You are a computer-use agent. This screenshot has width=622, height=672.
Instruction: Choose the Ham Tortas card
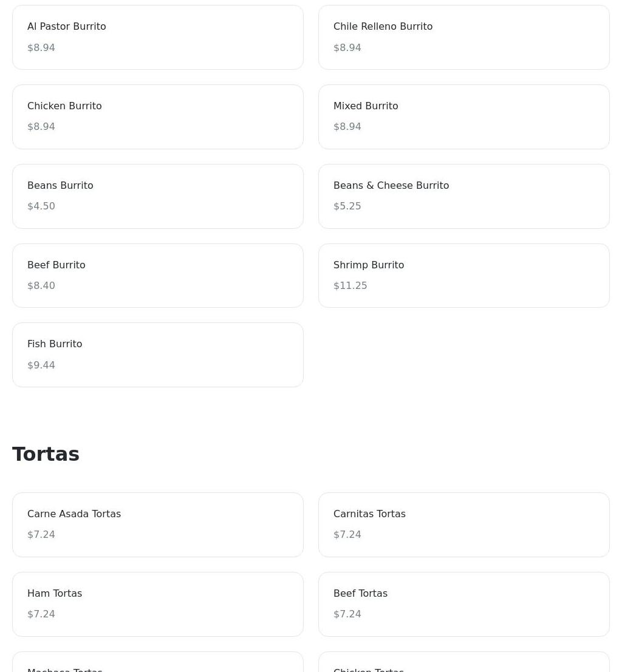tap(158, 604)
